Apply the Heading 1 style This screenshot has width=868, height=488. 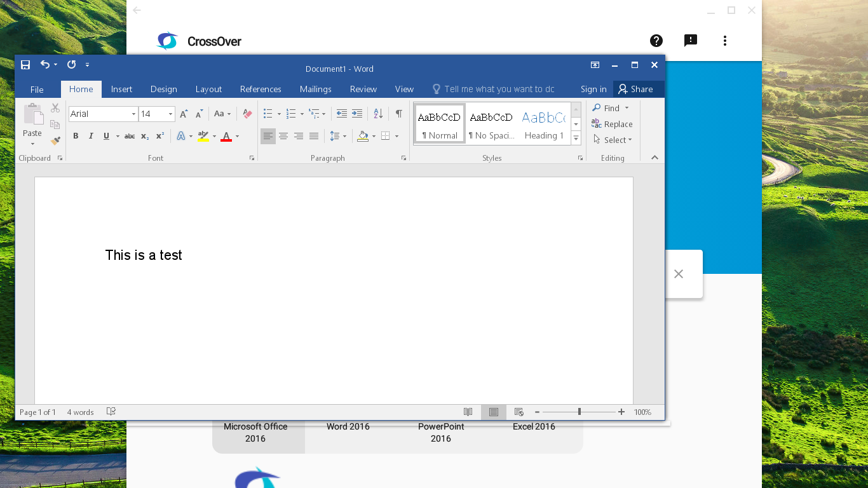tap(544, 124)
